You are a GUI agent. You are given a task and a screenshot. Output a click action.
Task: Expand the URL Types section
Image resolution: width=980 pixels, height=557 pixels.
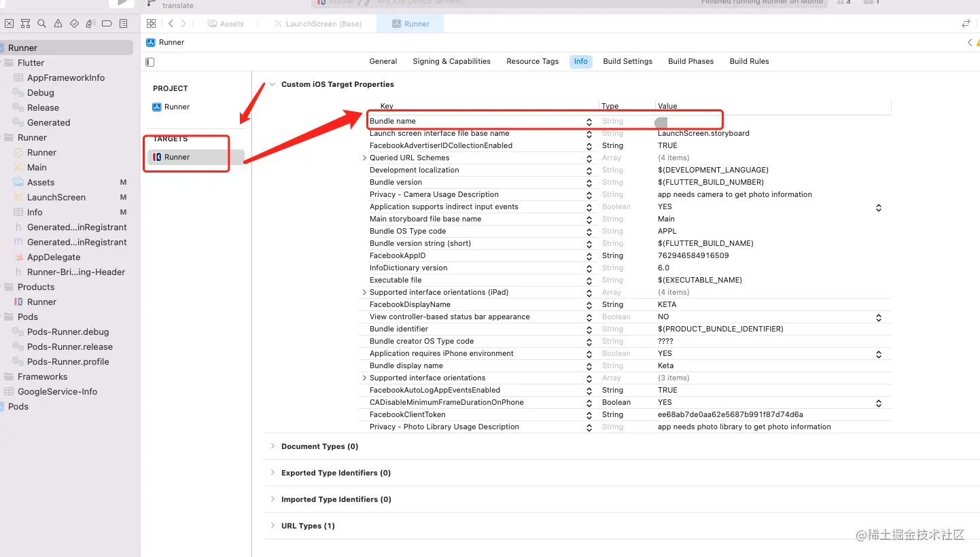point(273,526)
